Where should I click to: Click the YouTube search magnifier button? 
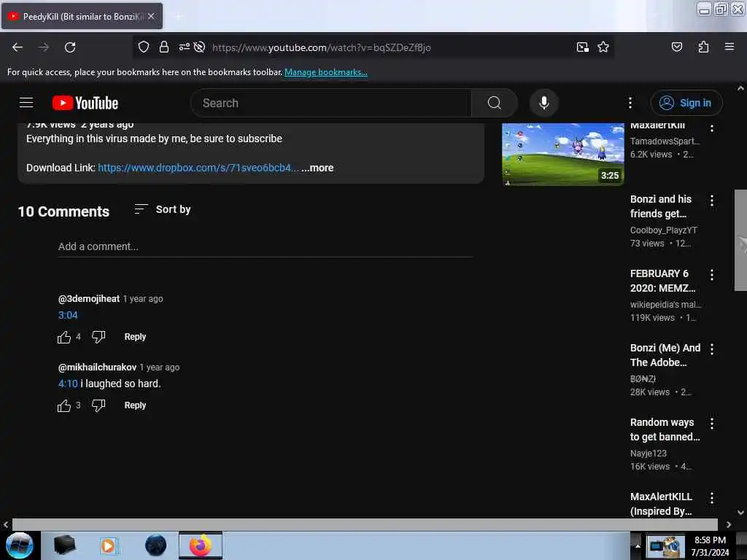tap(494, 103)
